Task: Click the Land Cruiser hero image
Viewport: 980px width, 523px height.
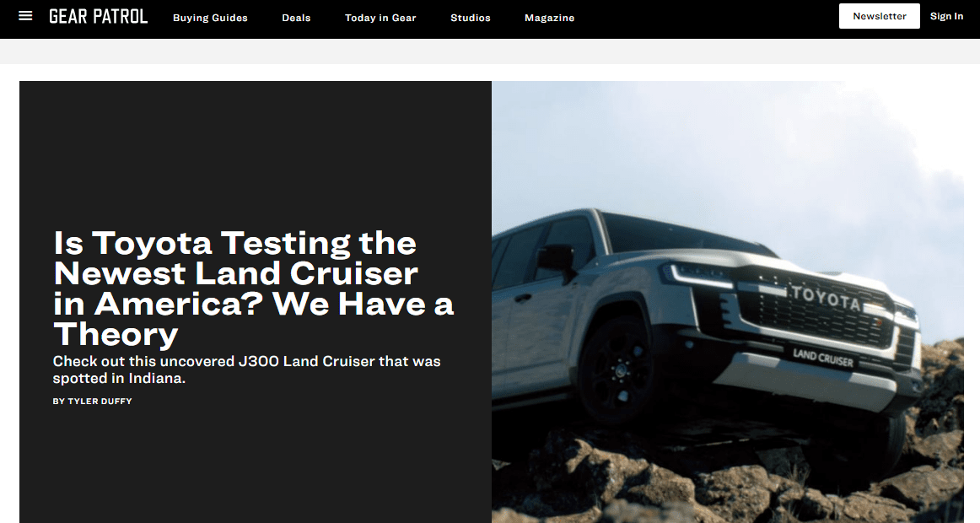Action: tap(728, 302)
